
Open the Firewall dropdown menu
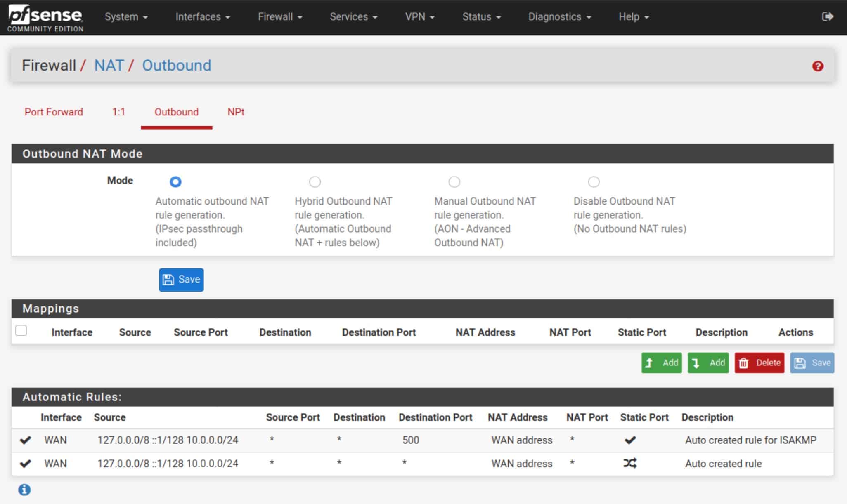coord(280,17)
